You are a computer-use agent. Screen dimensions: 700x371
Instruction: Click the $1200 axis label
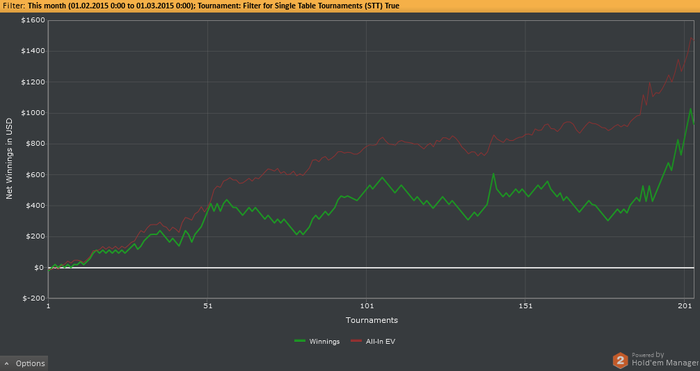[33, 82]
